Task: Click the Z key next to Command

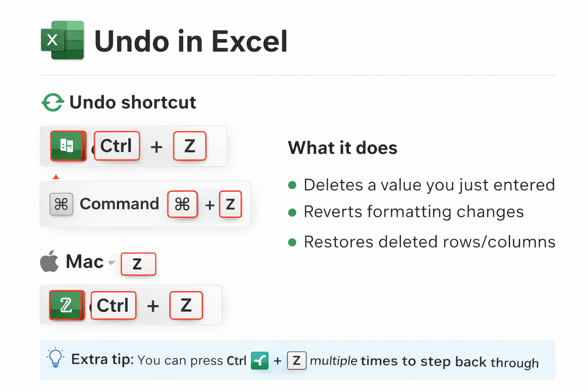Action: 230,204
